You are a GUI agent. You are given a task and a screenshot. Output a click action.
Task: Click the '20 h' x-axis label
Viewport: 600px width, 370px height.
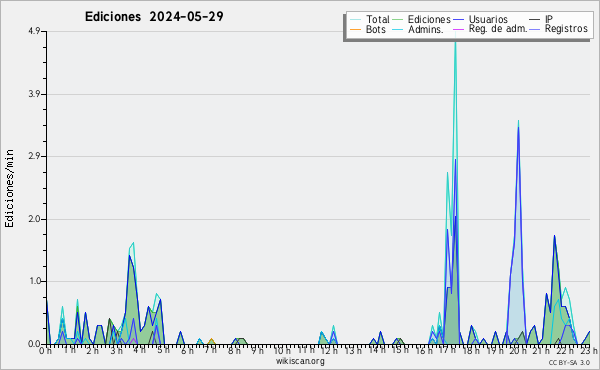[x=518, y=350]
